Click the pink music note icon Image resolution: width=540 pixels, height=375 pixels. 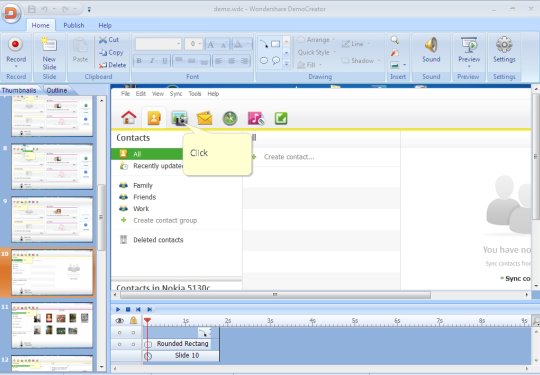256,118
